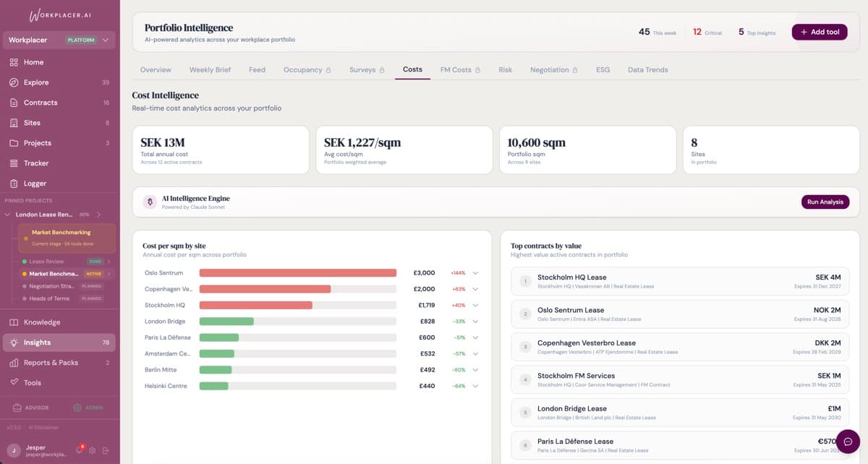
Task: Open the Weekly Brief tab
Action: pyautogui.click(x=210, y=70)
